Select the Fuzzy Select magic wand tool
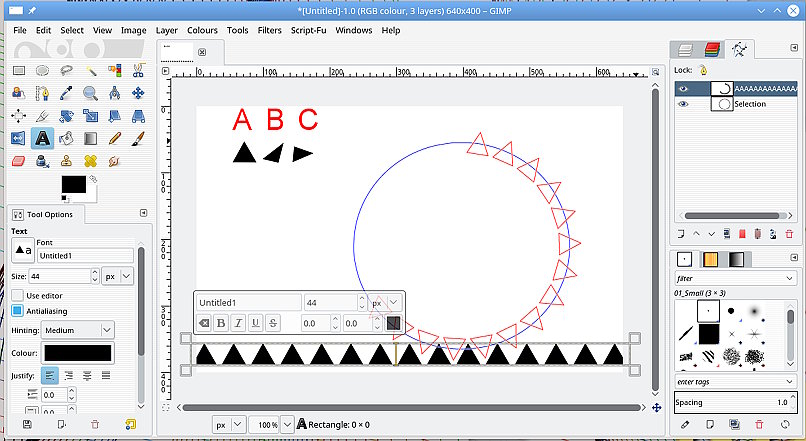The height and width of the screenshot is (441, 806). 90,70
